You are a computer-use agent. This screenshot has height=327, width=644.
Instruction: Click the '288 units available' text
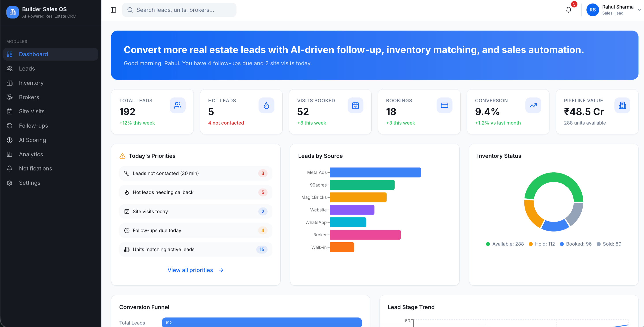tap(585, 123)
